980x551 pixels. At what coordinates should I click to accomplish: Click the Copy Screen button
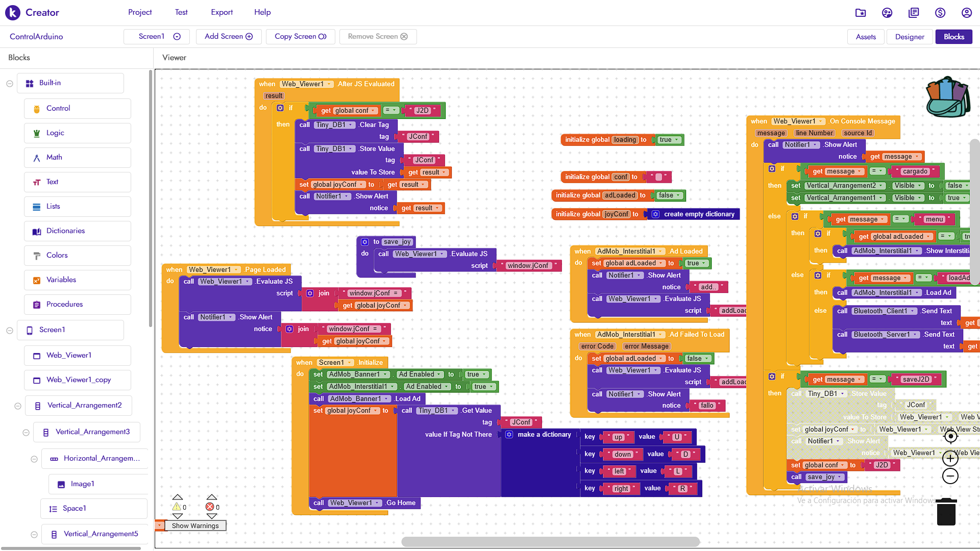click(300, 37)
